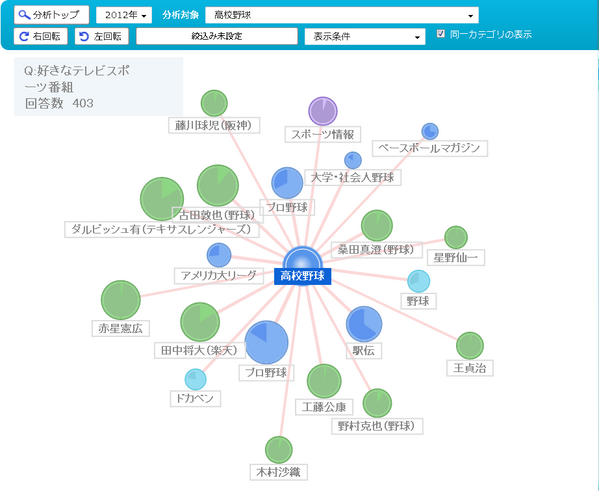
Task: Click the 桑田真澄(野球) label
Action: click(x=377, y=250)
